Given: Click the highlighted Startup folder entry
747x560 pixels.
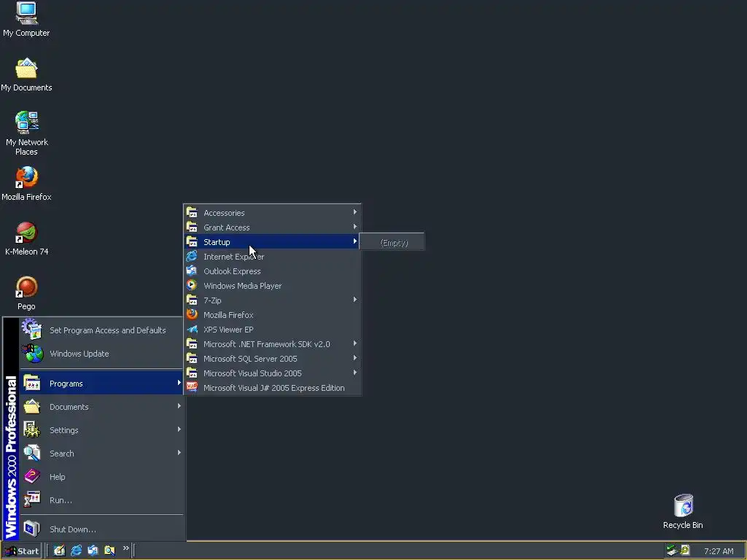Looking at the screenshot, I should tap(272, 241).
